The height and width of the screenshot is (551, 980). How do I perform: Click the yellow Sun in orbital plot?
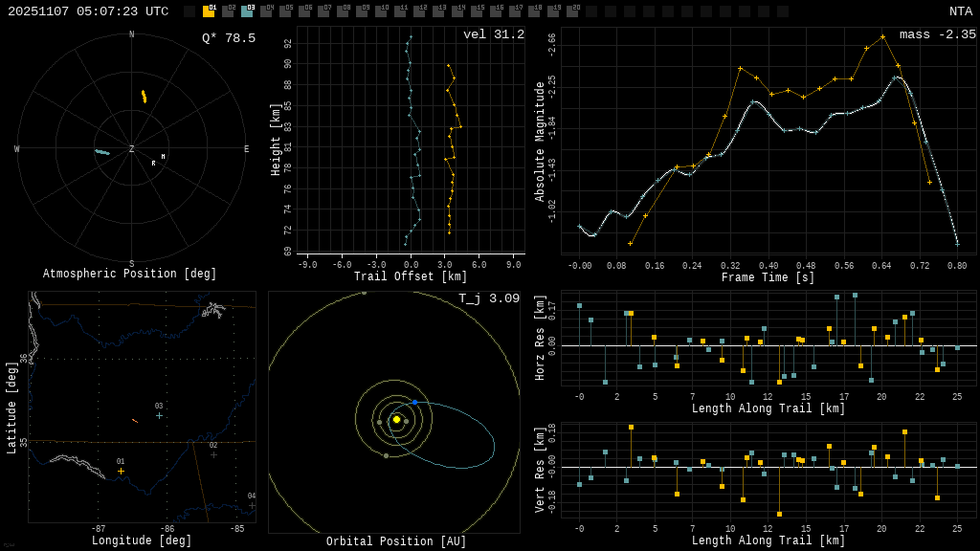coord(396,419)
